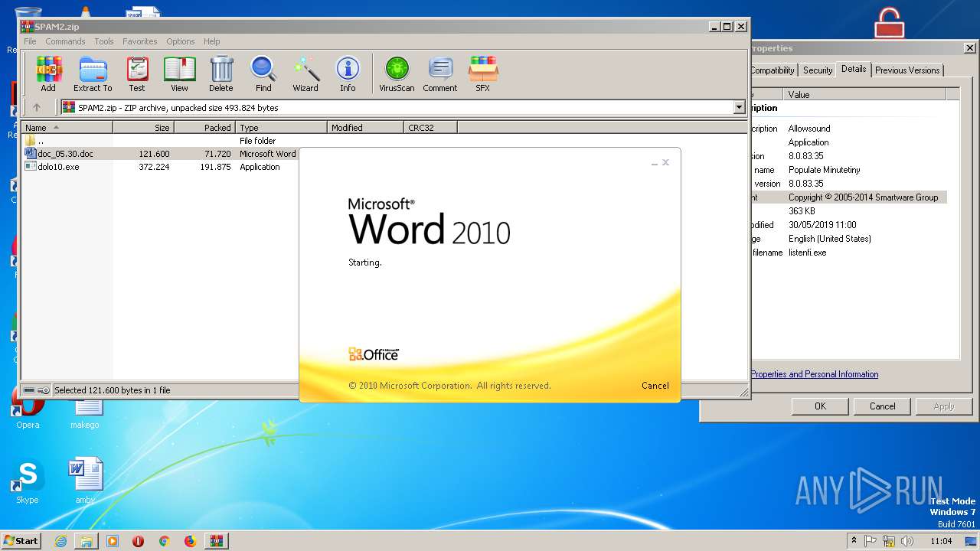Sort by the CRC32 column header
This screenshot has height=551, width=980.
430,127
